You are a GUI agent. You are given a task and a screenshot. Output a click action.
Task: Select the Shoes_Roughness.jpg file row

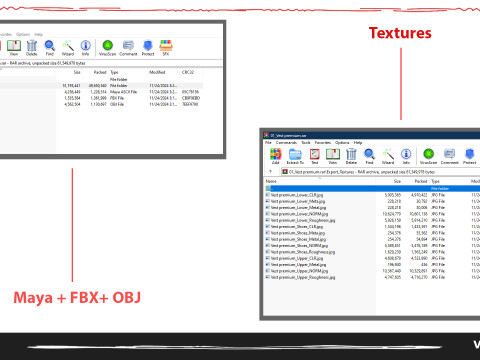click(x=372, y=252)
